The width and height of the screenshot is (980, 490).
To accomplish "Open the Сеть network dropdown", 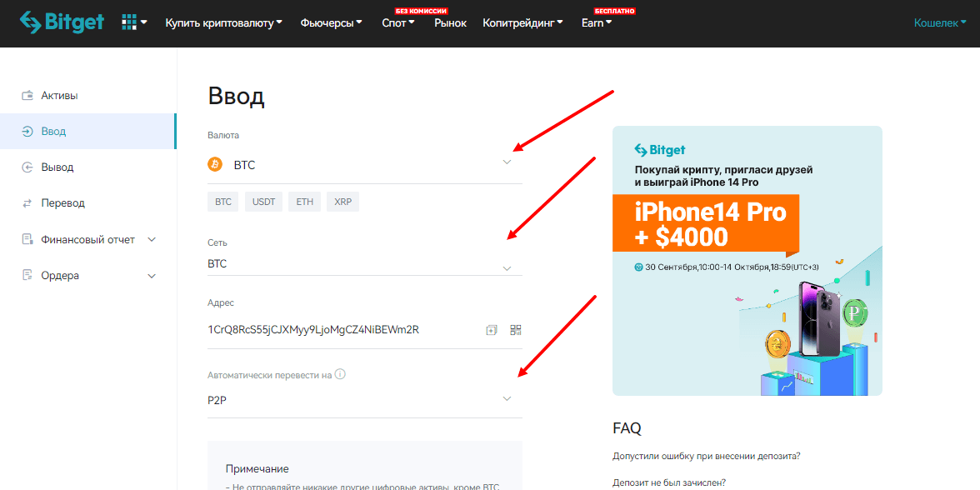I will click(507, 267).
